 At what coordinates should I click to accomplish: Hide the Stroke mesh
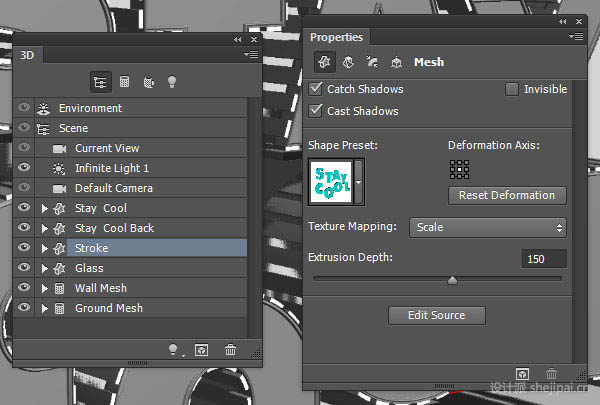click(24, 247)
